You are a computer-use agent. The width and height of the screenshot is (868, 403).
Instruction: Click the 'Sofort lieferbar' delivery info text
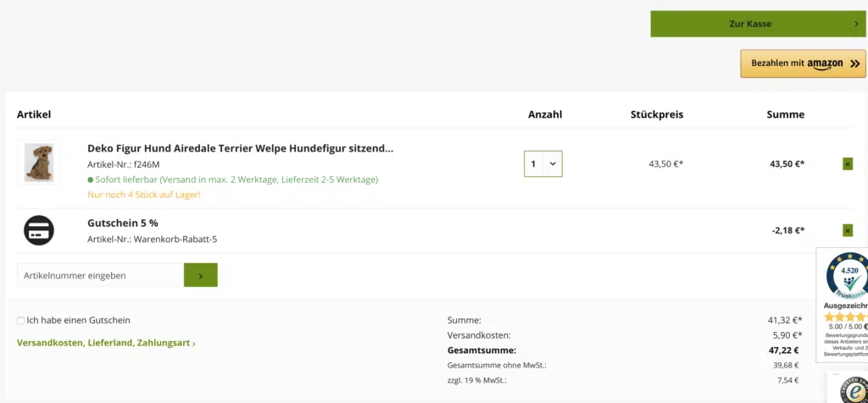233,179
